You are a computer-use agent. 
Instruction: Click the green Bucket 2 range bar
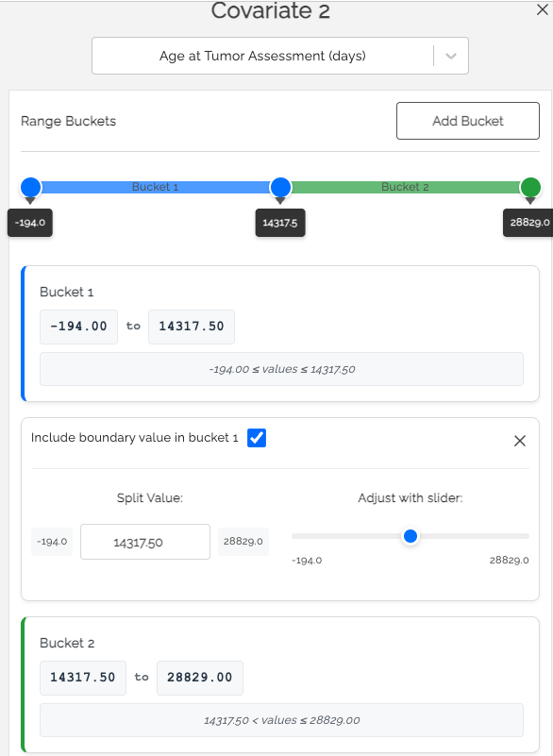point(405,187)
